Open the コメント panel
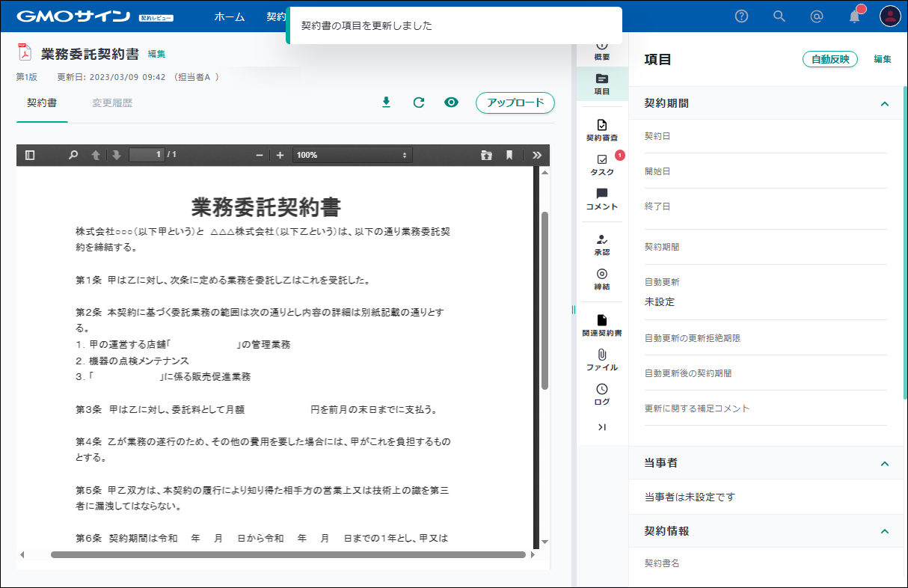Viewport: 908px width, 588px height. pyautogui.click(x=602, y=199)
